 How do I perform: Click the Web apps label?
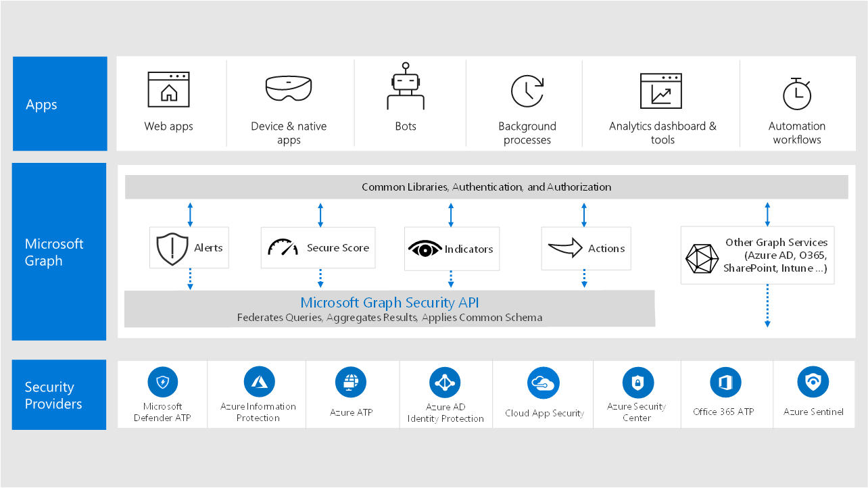[x=168, y=126]
